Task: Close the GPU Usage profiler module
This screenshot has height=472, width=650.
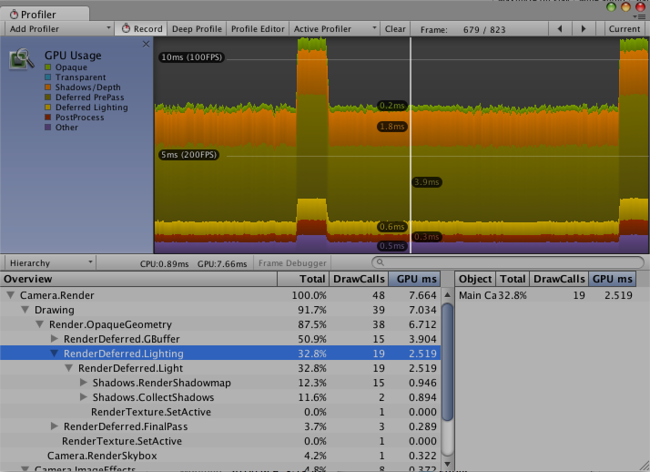Action: click(x=146, y=44)
